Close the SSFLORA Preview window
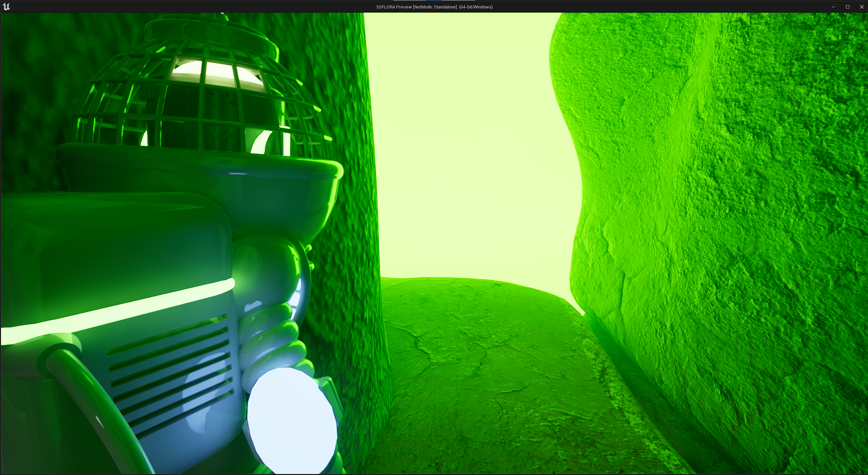868x475 pixels. click(x=862, y=7)
